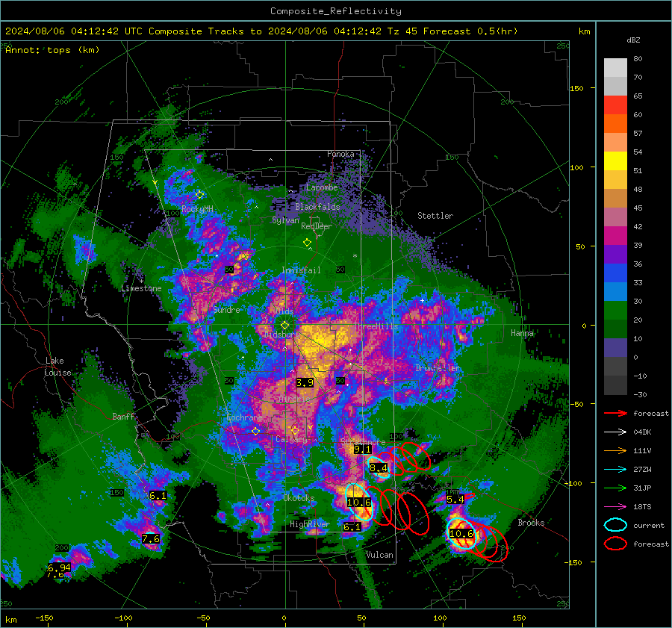Click the Sundre city label
Viewport: 672px width, 628px height.
point(227,309)
